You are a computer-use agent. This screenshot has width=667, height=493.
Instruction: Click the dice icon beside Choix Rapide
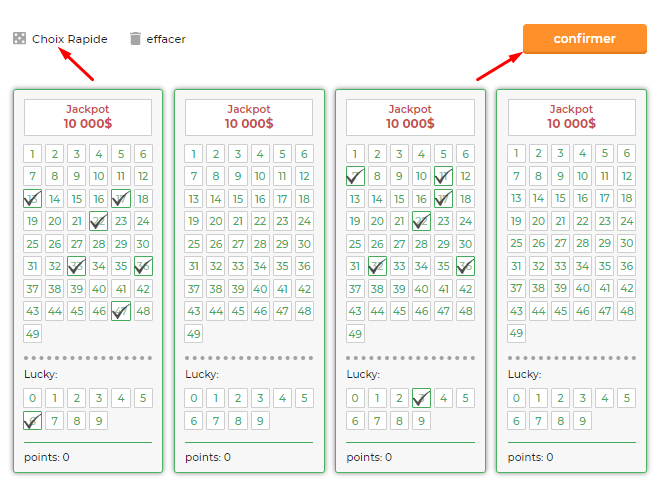[x=19, y=38]
